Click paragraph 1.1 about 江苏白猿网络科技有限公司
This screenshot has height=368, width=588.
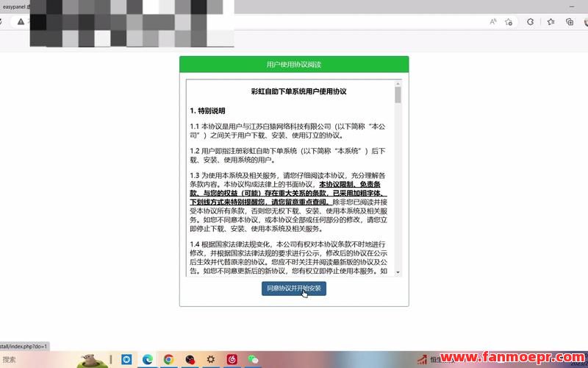coord(287,131)
